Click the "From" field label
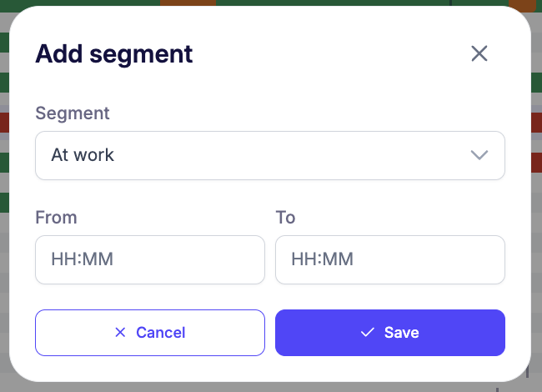The height and width of the screenshot is (392, 542). (x=56, y=218)
